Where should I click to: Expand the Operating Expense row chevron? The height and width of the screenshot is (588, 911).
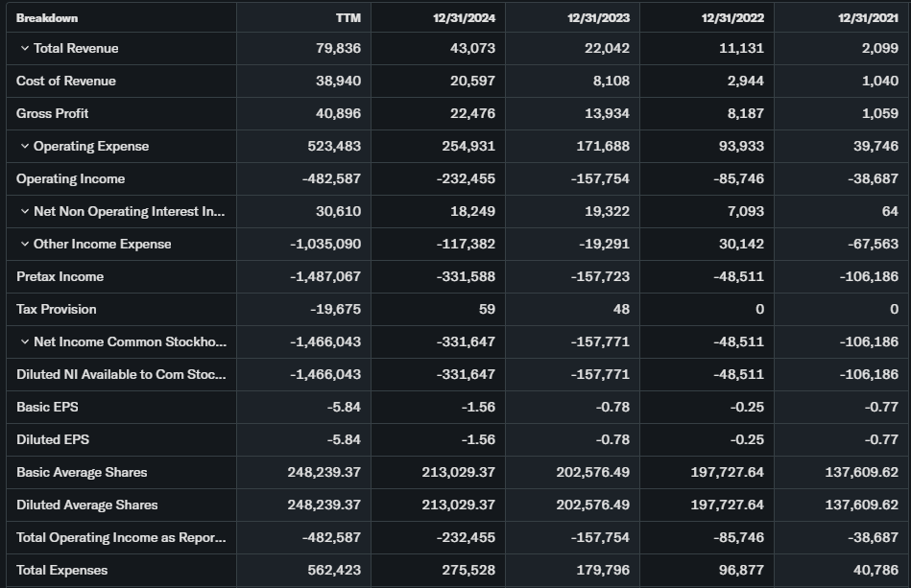point(24,146)
